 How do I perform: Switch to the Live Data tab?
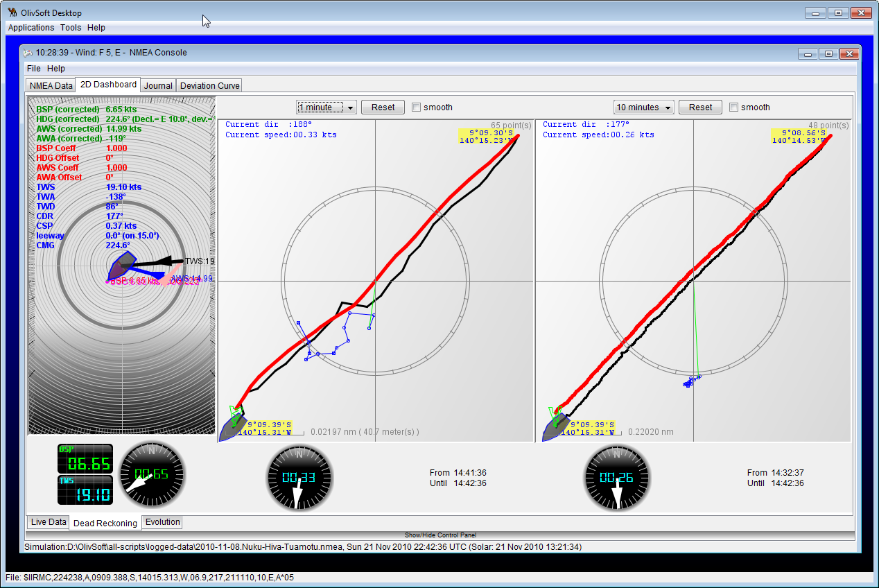click(x=49, y=522)
